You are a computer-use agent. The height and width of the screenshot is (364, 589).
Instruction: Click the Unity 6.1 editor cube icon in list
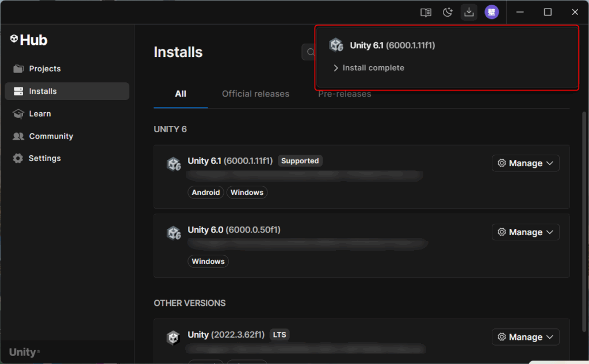coord(174,164)
